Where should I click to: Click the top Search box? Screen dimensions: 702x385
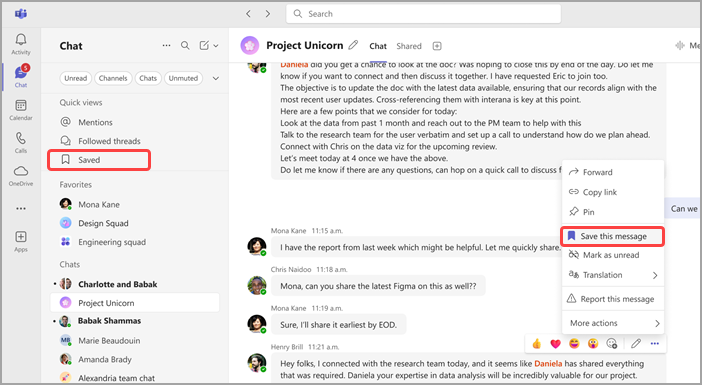(x=423, y=14)
